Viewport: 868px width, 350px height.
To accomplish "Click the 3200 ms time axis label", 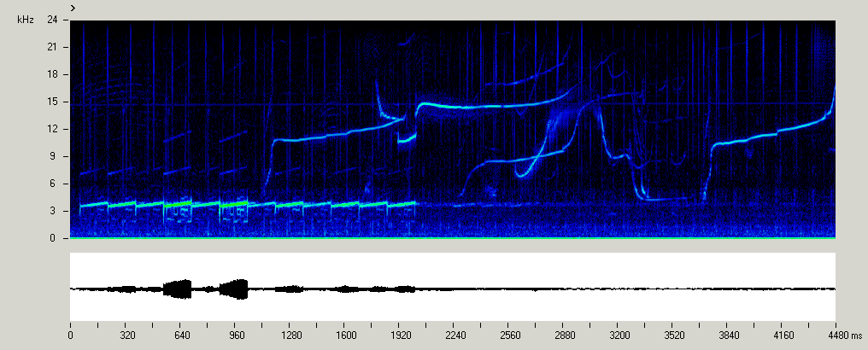I will [x=619, y=335].
